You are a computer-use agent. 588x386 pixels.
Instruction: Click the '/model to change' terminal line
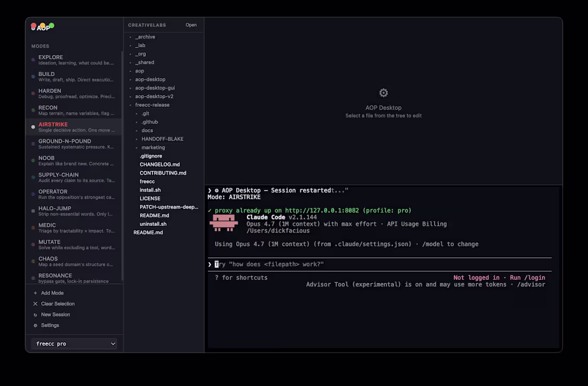[451, 244]
